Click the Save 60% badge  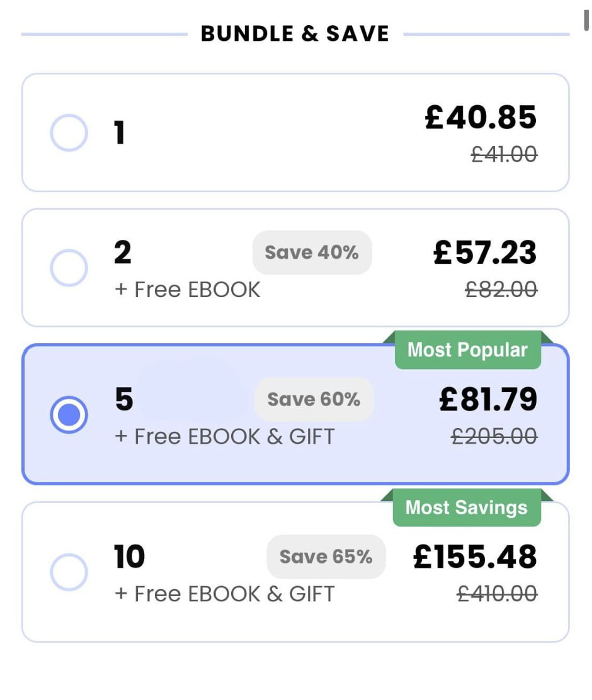tap(314, 399)
